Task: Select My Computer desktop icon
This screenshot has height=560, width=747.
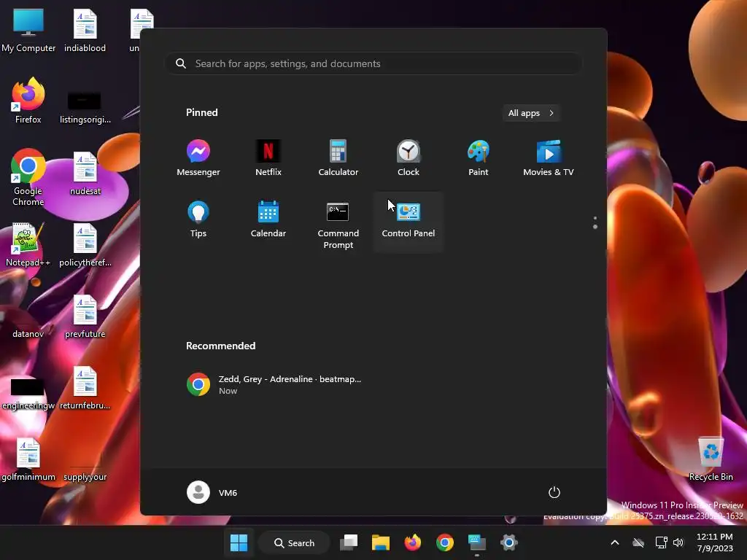Action: (x=28, y=30)
